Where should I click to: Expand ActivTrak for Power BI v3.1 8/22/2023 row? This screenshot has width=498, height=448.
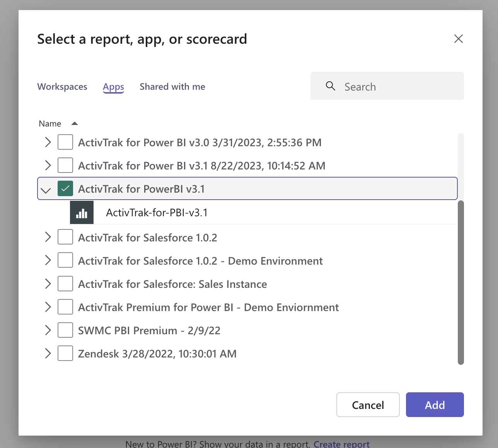[x=48, y=165]
